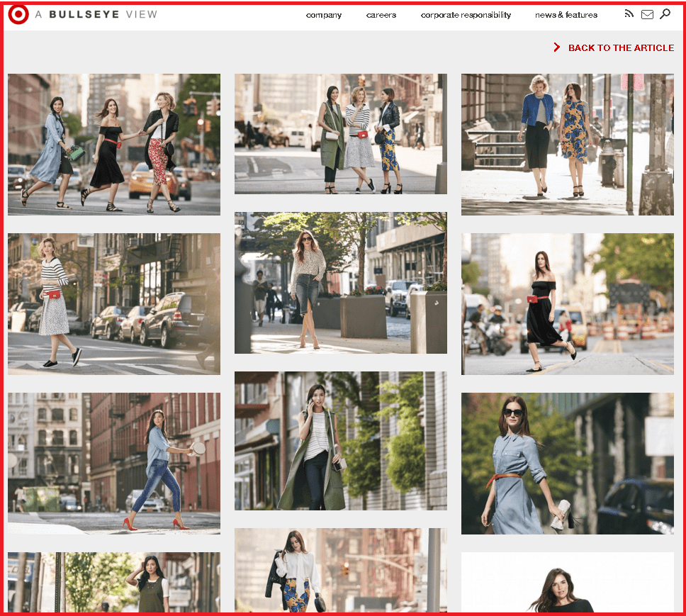Select corporate responsibility in navigation
This screenshot has width=686, height=616.
coord(466,15)
